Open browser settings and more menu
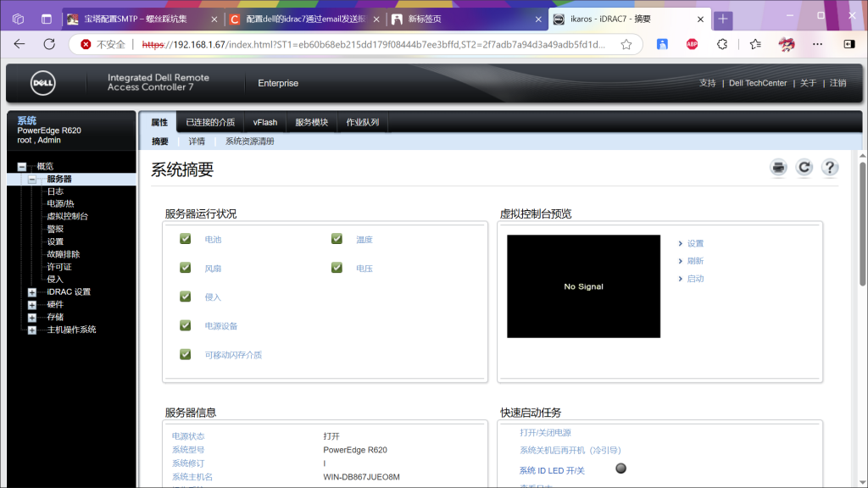 point(817,44)
